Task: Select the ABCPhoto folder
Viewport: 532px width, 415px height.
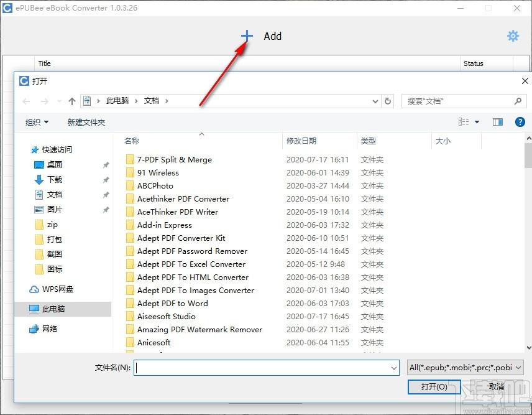Action: pyautogui.click(x=155, y=186)
